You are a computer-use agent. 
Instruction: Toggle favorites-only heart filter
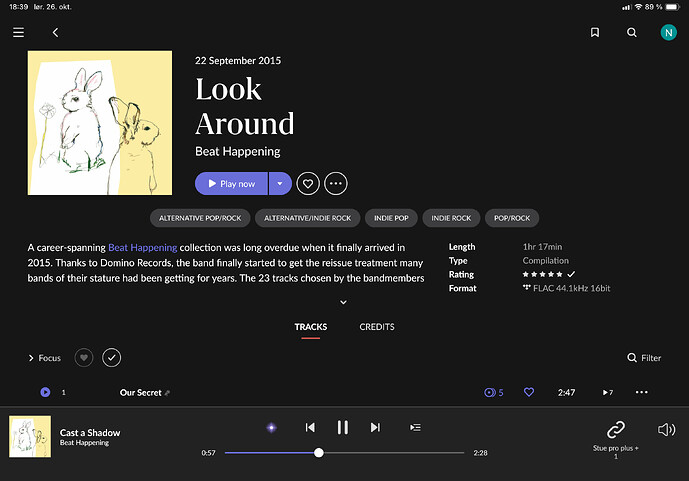[84, 358]
